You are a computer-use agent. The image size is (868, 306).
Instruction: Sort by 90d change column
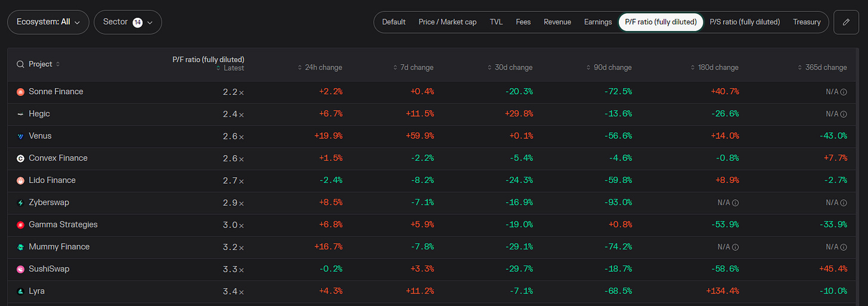click(x=609, y=67)
